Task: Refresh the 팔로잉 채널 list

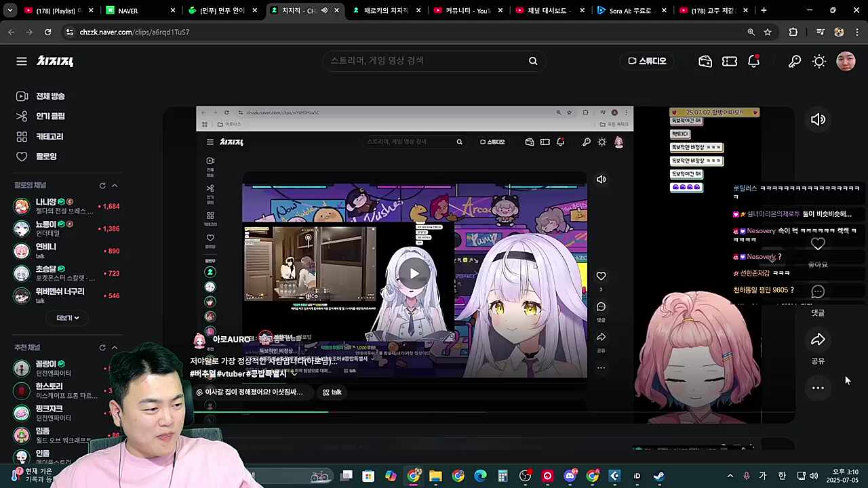Action: pos(102,186)
